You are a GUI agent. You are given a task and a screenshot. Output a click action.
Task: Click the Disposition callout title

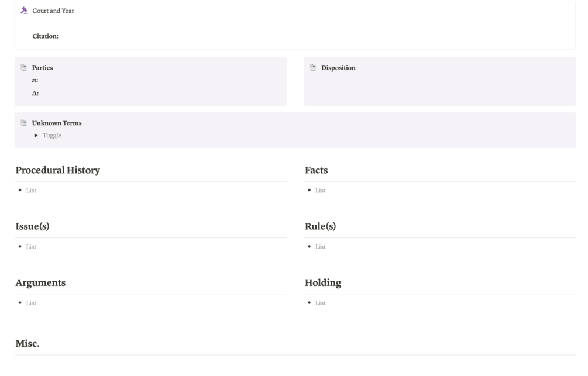[x=338, y=68]
